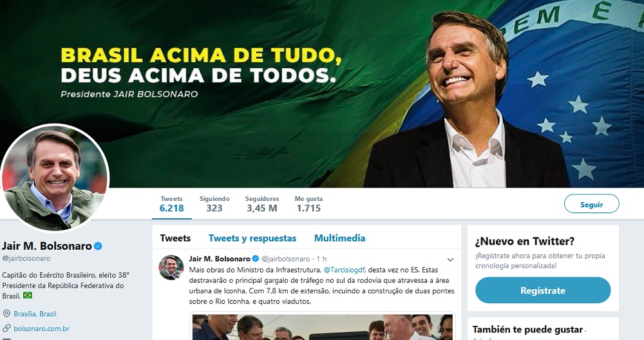Open the Siguiendo 323 count
This screenshot has width=644, height=340.
click(x=214, y=203)
